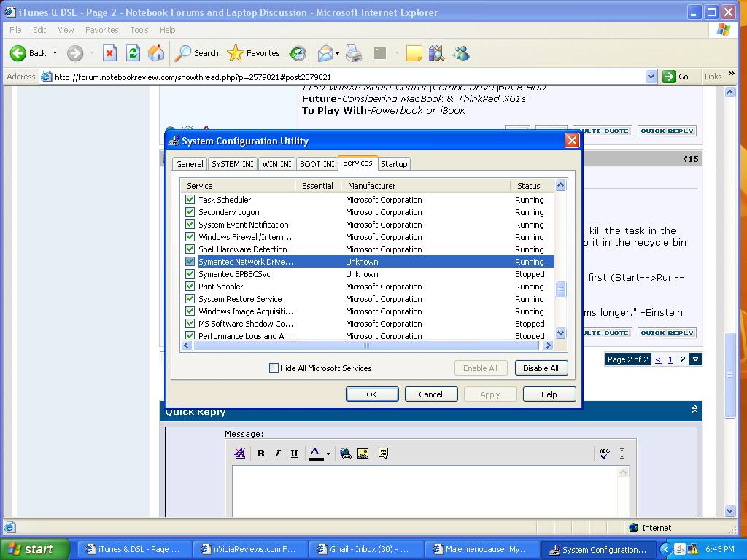The image size is (747, 560).
Task: Insert an image in Quick Reply editor
Action: coord(363,454)
